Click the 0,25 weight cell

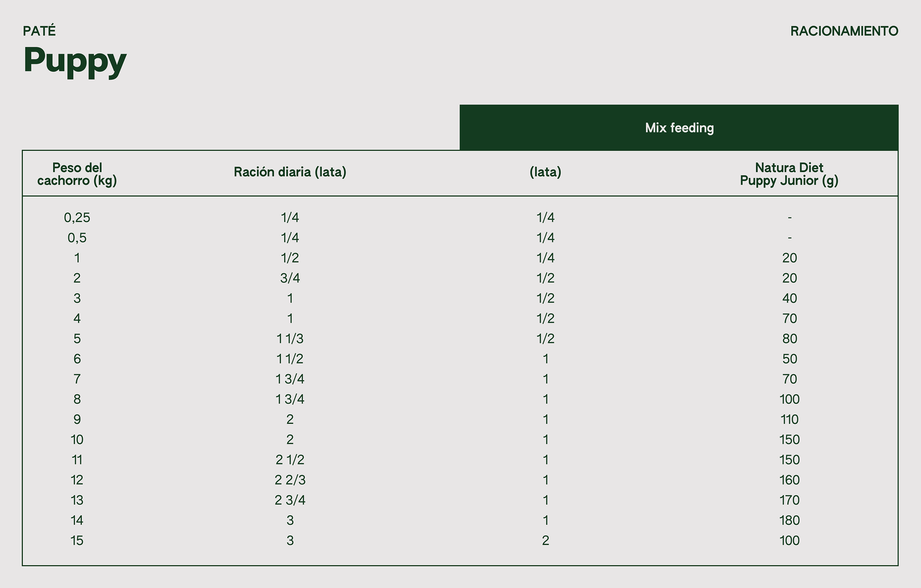(x=77, y=218)
